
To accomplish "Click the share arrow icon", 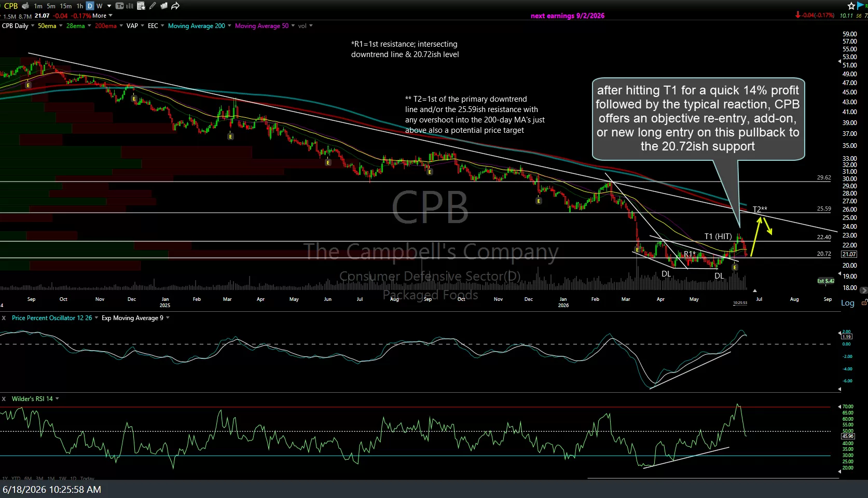I will (x=175, y=6).
